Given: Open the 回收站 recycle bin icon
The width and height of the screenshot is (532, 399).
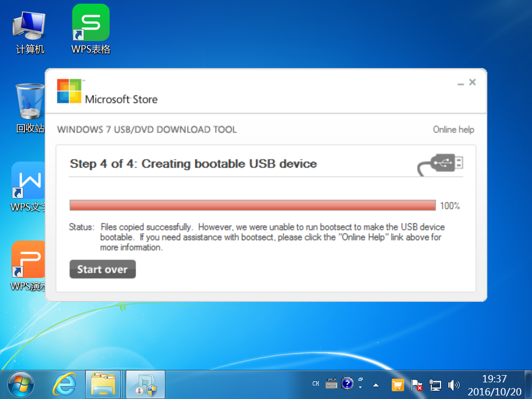Looking at the screenshot, I should (30, 108).
